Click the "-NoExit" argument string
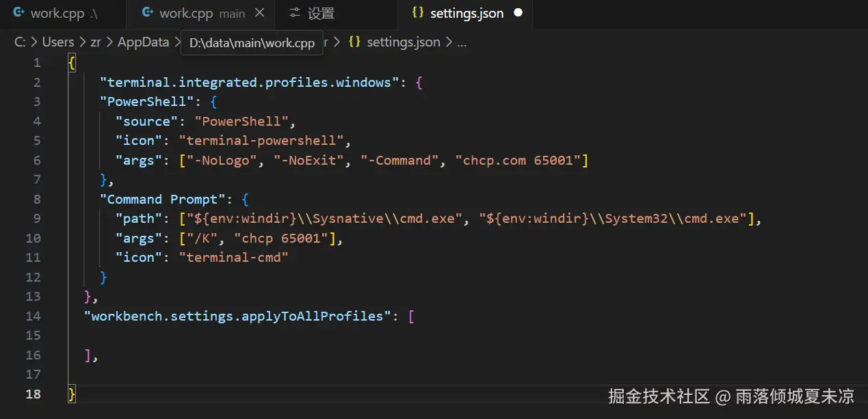This screenshot has height=419, width=868. [309, 160]
